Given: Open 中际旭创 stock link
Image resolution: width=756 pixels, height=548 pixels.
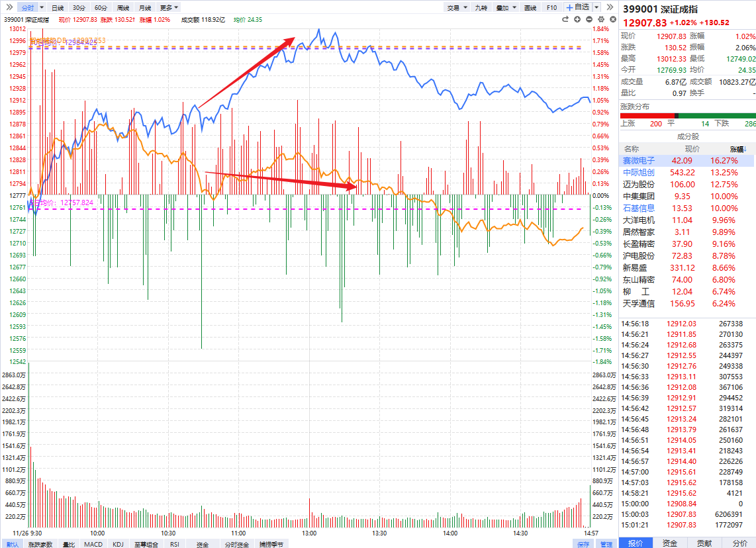Looking at the screenshot, I should click(638, 173).
